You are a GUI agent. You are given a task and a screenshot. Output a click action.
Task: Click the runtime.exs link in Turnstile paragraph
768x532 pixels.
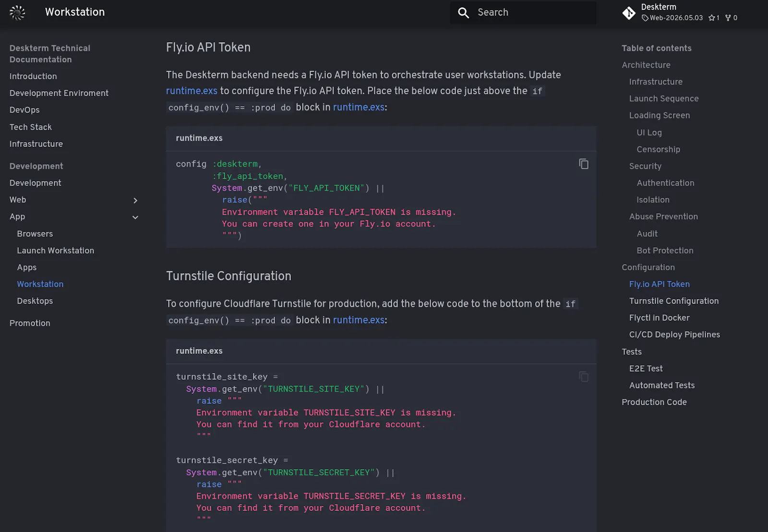[359, 320]
